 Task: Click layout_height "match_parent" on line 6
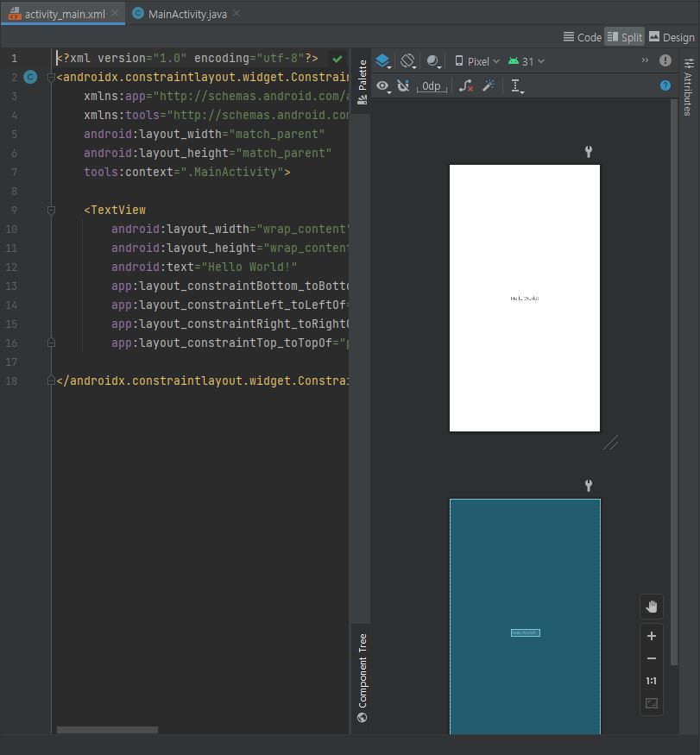pyautogui.click(x=284, y=153)
